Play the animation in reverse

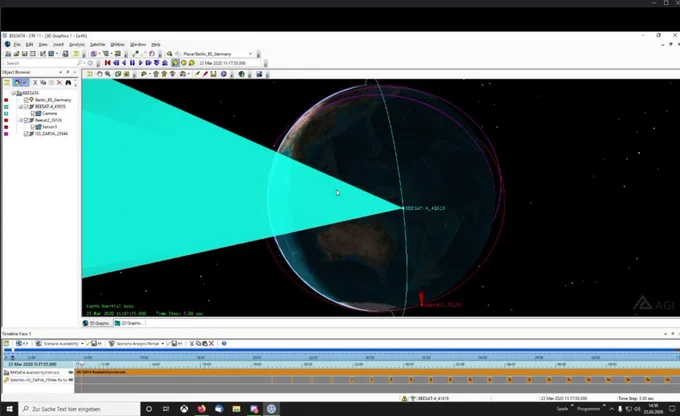coord(124,63)
